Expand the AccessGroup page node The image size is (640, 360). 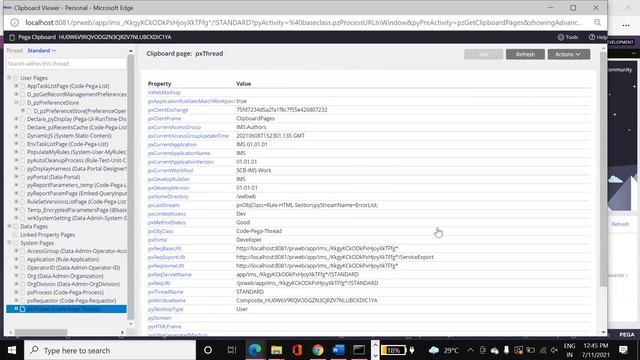click(16, 251)
